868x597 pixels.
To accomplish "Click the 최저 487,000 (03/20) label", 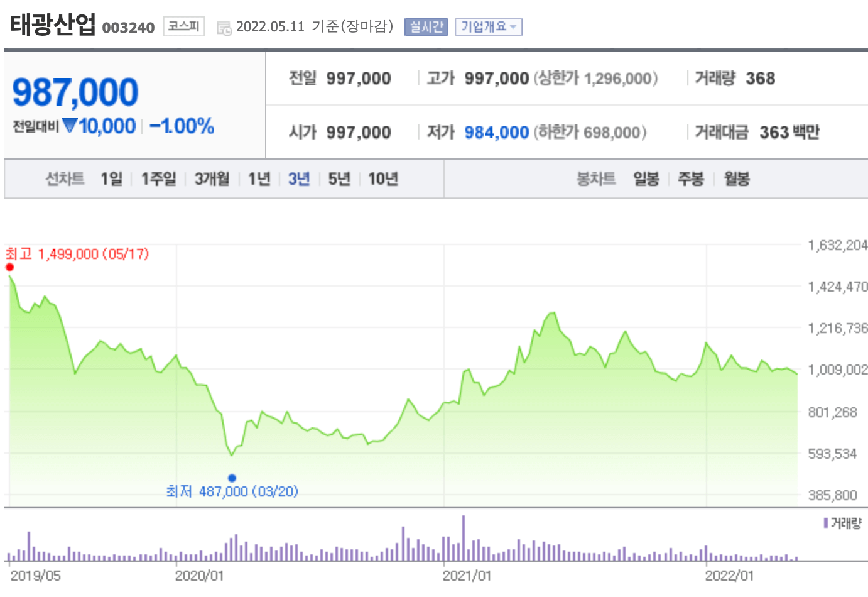I will pyautogui.click(x=232, y=491).
